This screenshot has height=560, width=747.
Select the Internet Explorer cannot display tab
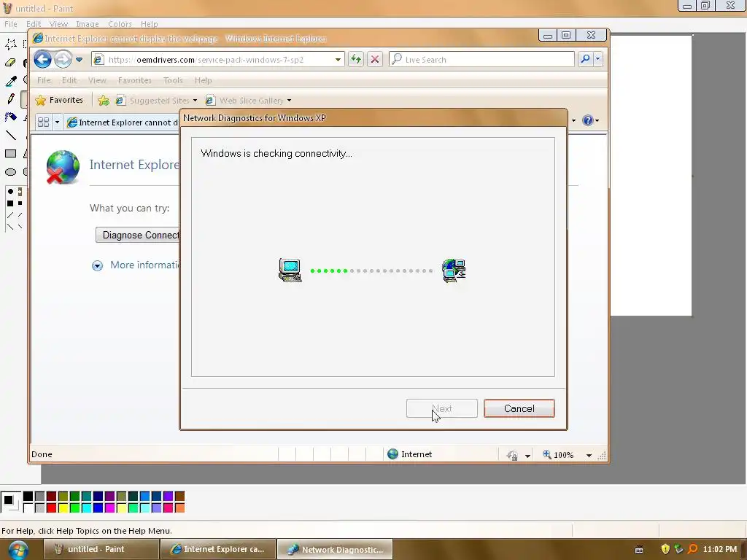[x=123, y=122]
